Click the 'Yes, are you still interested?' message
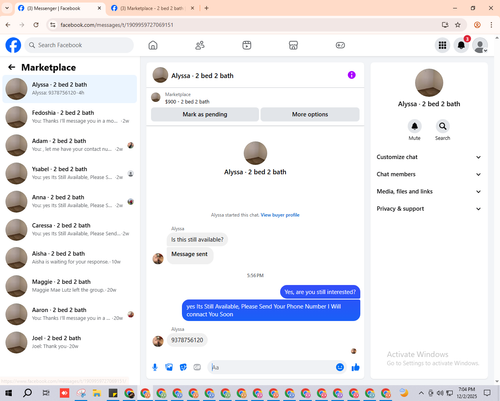Screen dimensions: 500x401 (320, 292)
